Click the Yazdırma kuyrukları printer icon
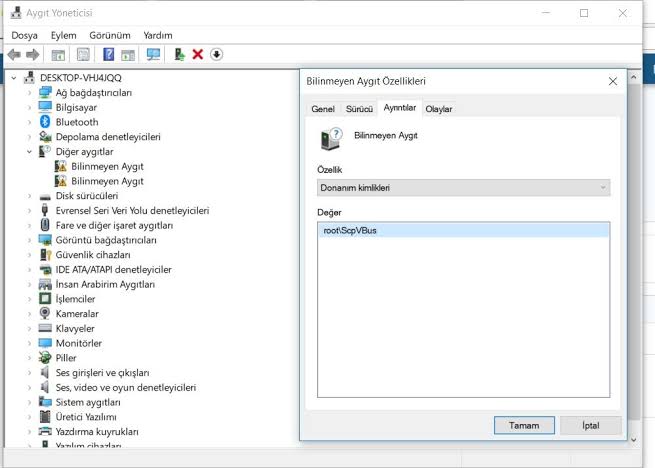Viewport: 655px width, 468px height. [x=45, y=431]
